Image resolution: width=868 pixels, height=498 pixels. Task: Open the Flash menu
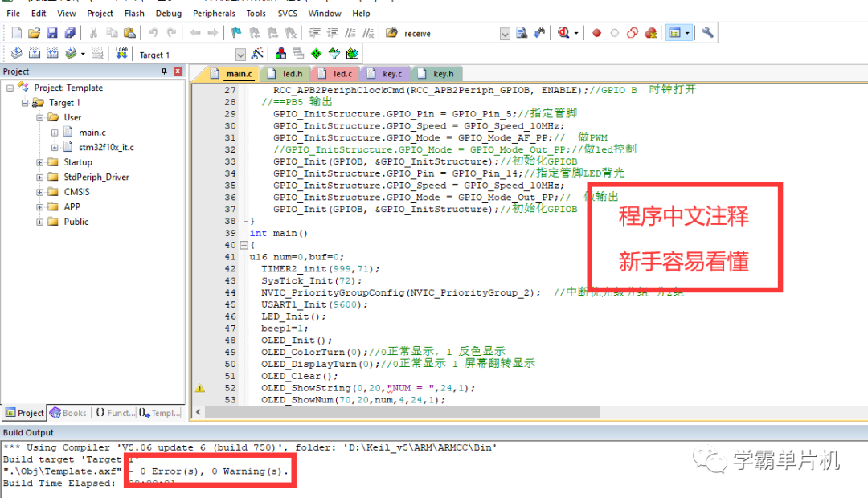point(134,14)
